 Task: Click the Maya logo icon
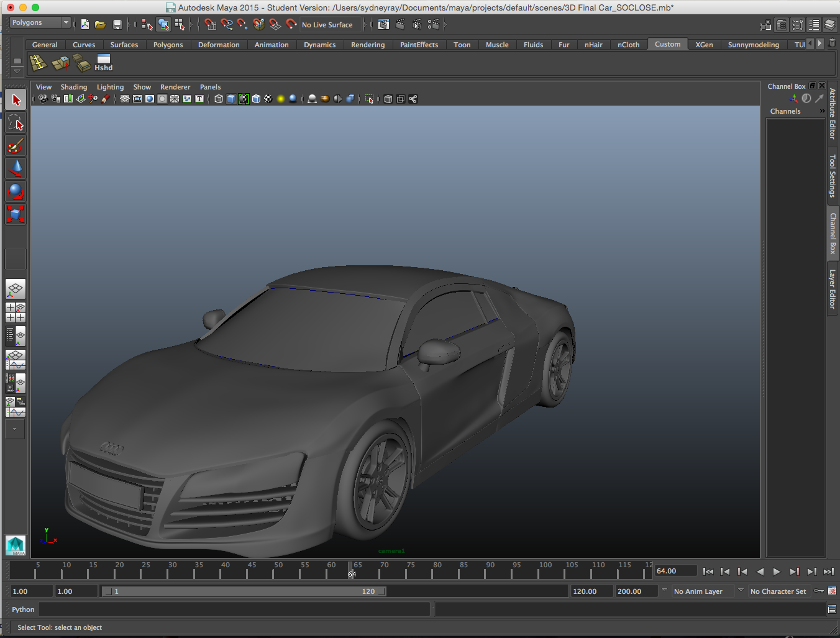(16, 545)
